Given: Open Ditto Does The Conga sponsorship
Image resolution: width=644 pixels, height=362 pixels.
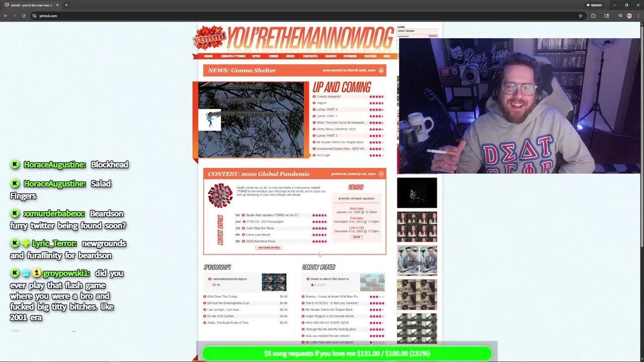Looking at the screenshot, I should (222, 297).
